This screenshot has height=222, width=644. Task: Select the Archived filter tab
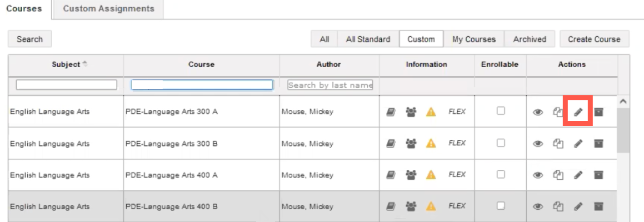[529, 39]
